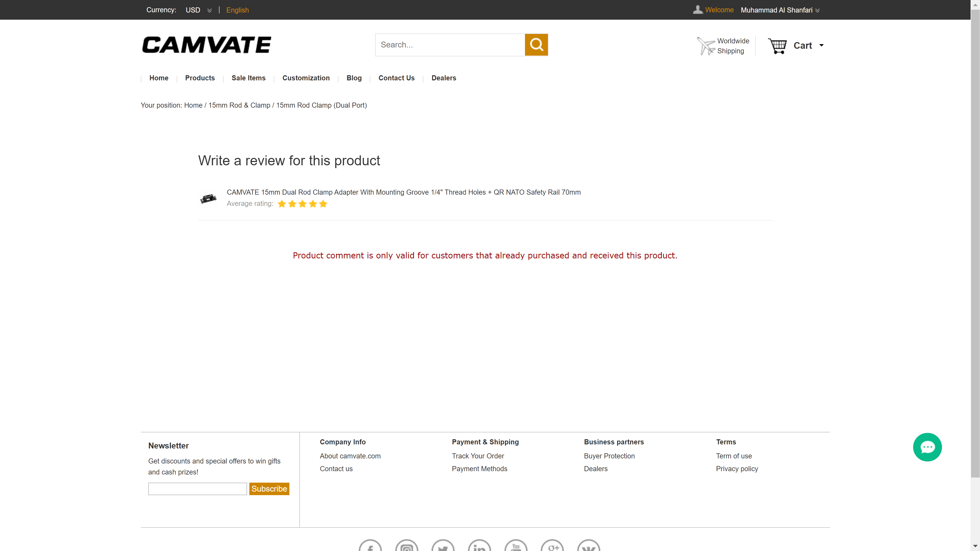Click the page vertical scrollbar
Viewport: 980px width, 551px height.
click(x=975, y=243)
